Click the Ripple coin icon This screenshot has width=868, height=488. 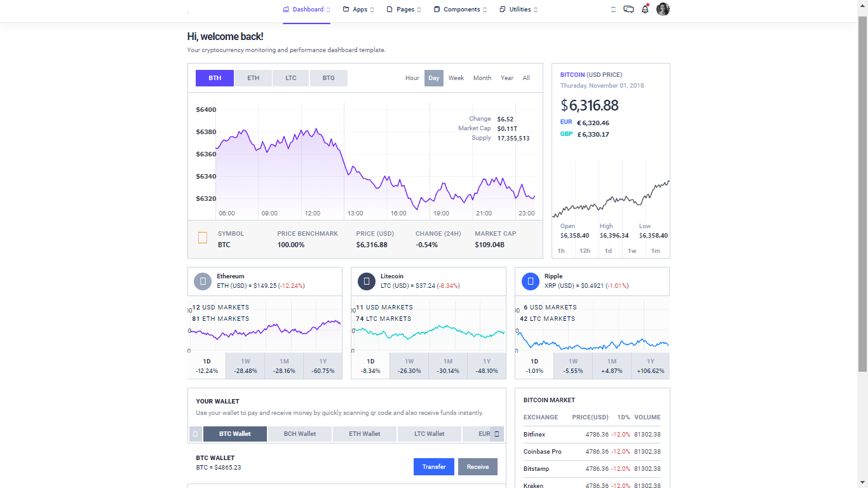530,281
